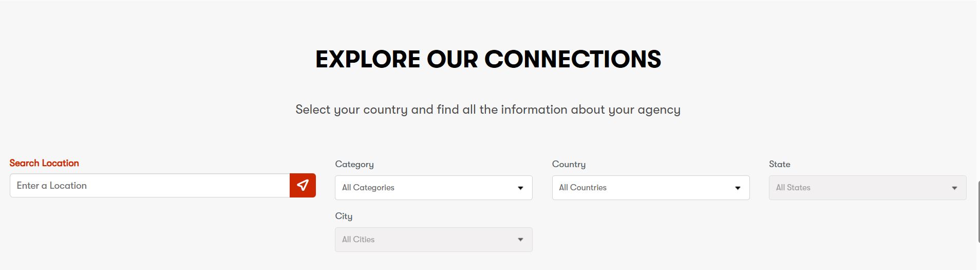Click the caret arrow in Category dropdown
The height and width of the screenshot is (270, 980).
520,188
